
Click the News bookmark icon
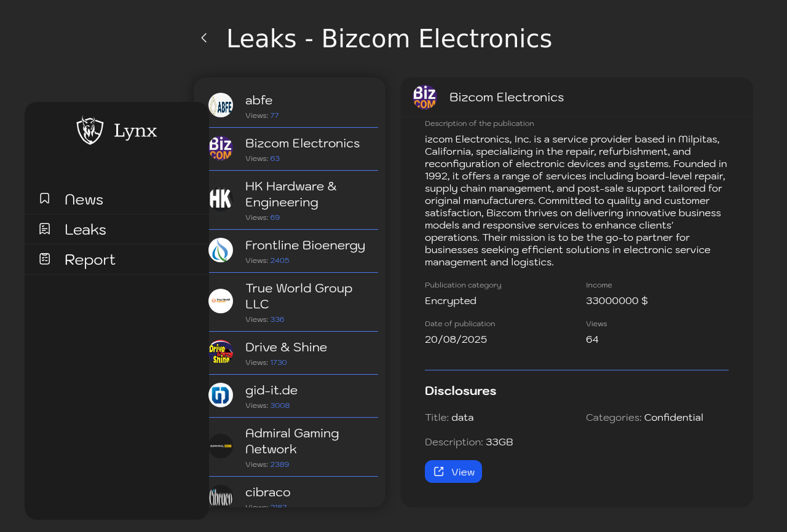pos(45,198)
